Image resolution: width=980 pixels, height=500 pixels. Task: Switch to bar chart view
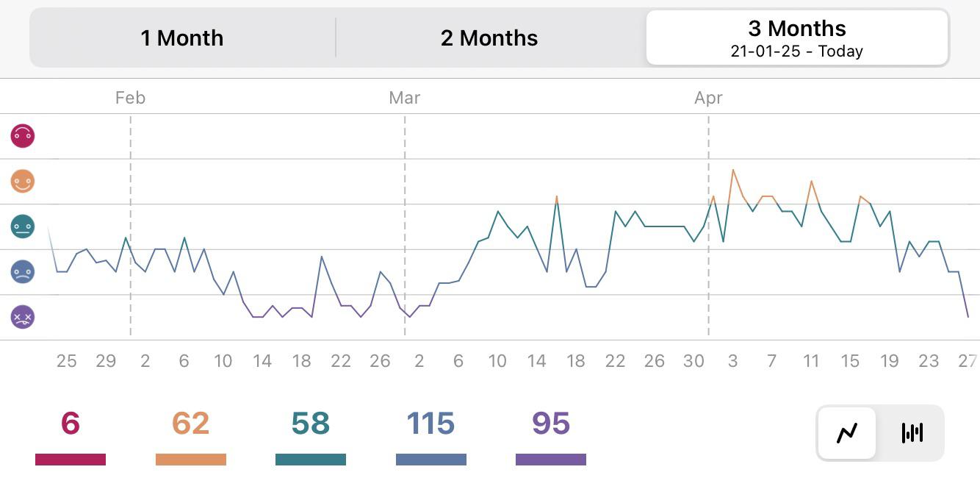point(912,433)
